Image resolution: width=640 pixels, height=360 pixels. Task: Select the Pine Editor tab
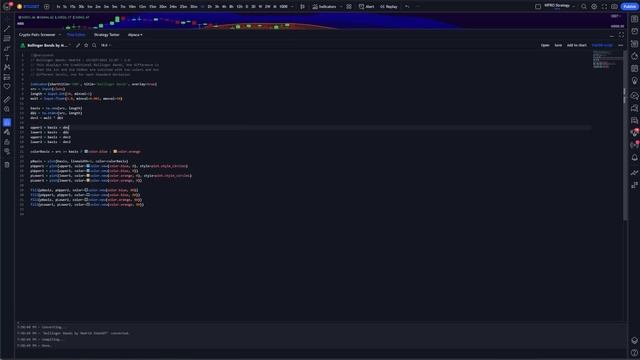[76, 35]
